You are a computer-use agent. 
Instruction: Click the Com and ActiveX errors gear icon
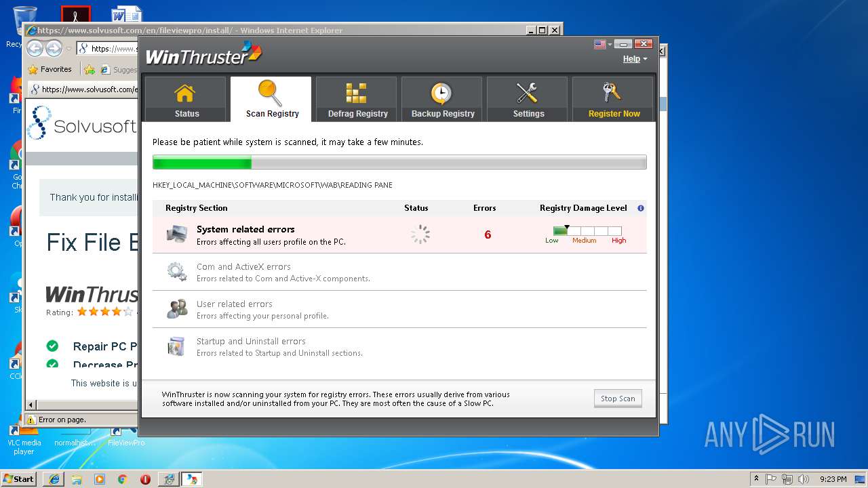(x=177, y=272)
